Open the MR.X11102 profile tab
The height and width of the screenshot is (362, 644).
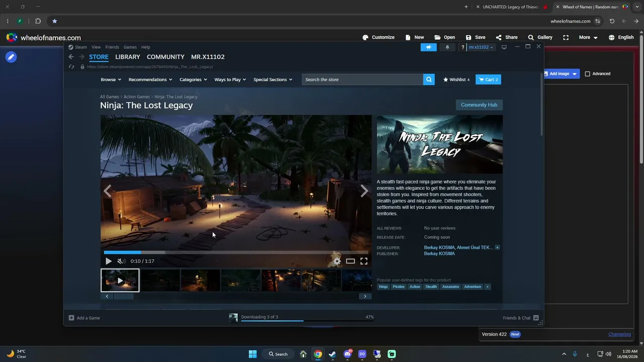click(x=208, y=57)
